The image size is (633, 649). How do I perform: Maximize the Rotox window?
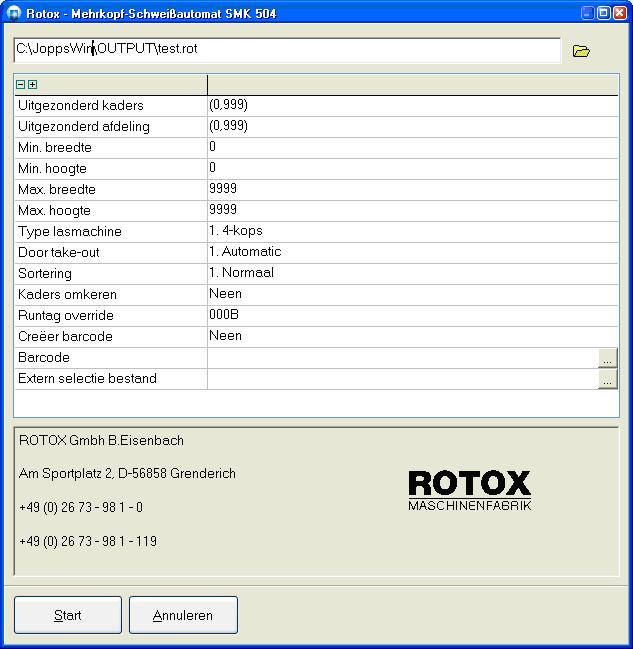[604, 13]
